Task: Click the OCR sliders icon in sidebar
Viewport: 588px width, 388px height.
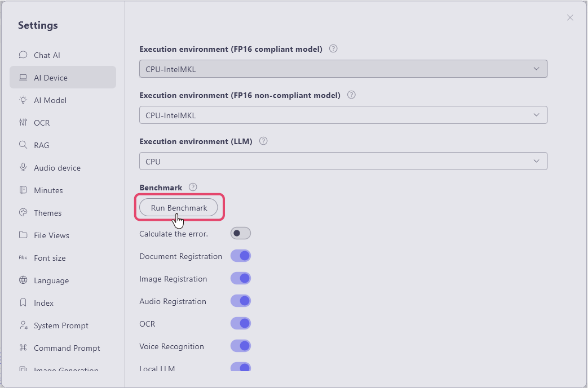Action: pyautogui.click(x=23, y=123)
